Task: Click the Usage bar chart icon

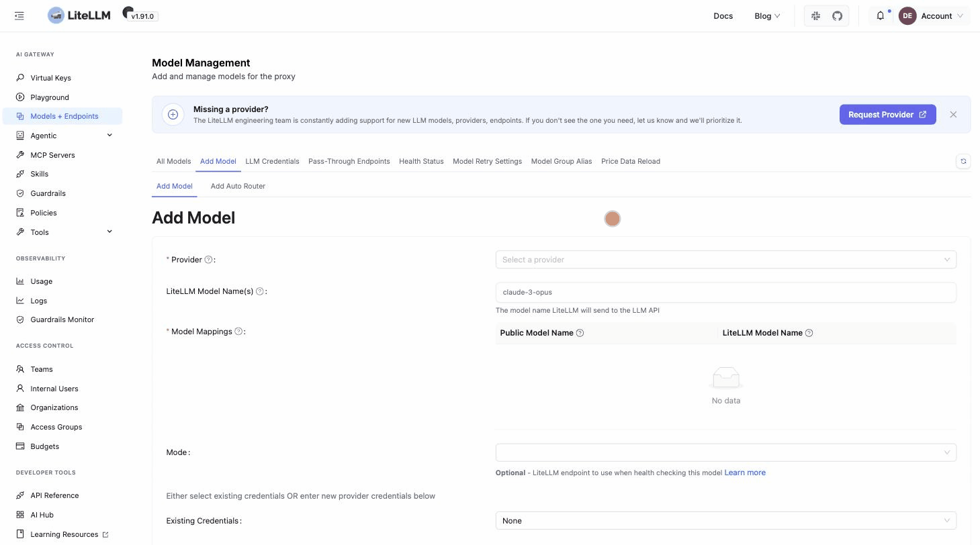Action: pos(20,281)
